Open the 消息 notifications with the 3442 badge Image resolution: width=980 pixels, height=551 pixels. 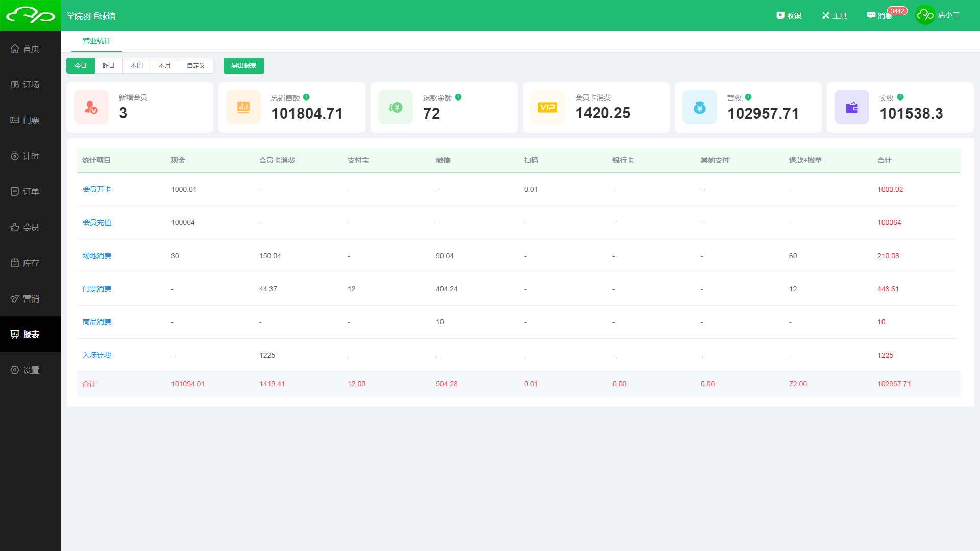point(879,15)
